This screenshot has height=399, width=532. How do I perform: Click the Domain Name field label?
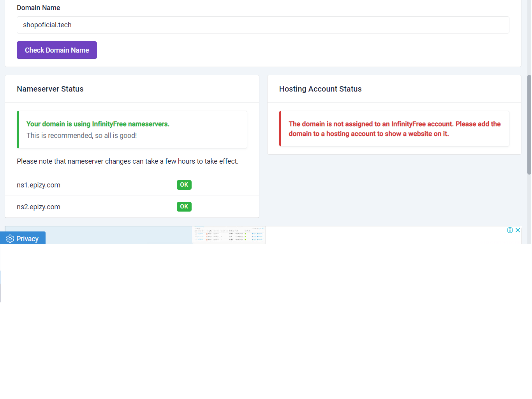38,8
